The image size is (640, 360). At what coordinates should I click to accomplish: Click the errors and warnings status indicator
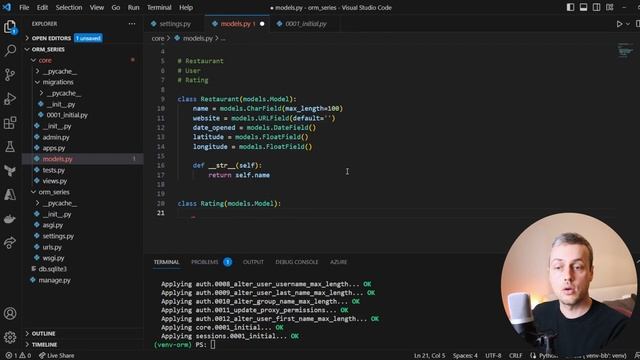pos(18,356)
